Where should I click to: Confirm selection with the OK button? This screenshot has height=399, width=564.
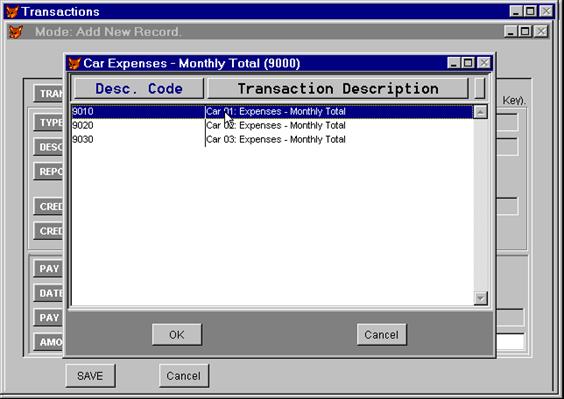[x=177, y=335]
